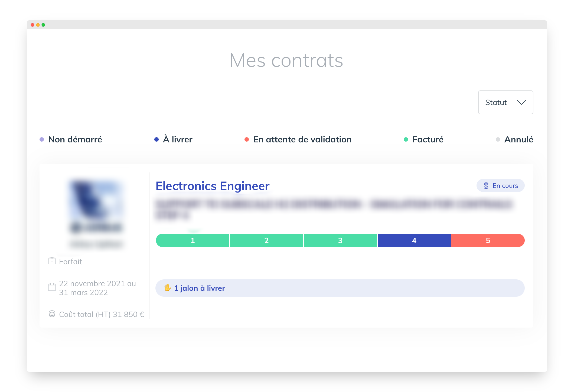Click the 1 jalon à livrer banner
The image size is (574, 392).
coord(340,288)
